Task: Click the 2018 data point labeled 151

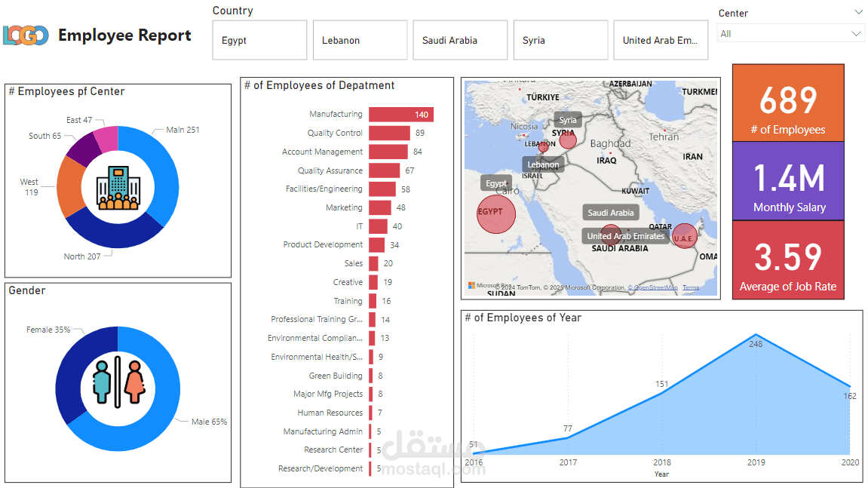Action: click(x=662, y=393)
